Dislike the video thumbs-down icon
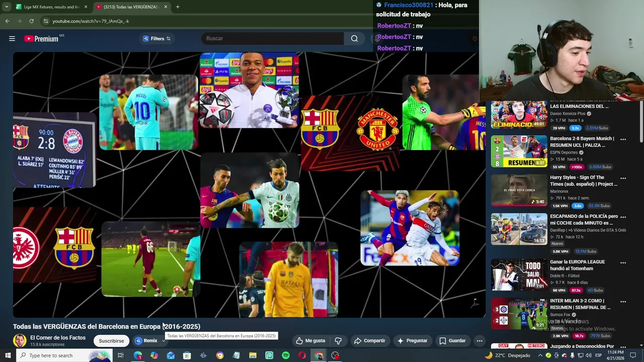The image size is (644, 362). pyautogui.click(x=338, y=341)
